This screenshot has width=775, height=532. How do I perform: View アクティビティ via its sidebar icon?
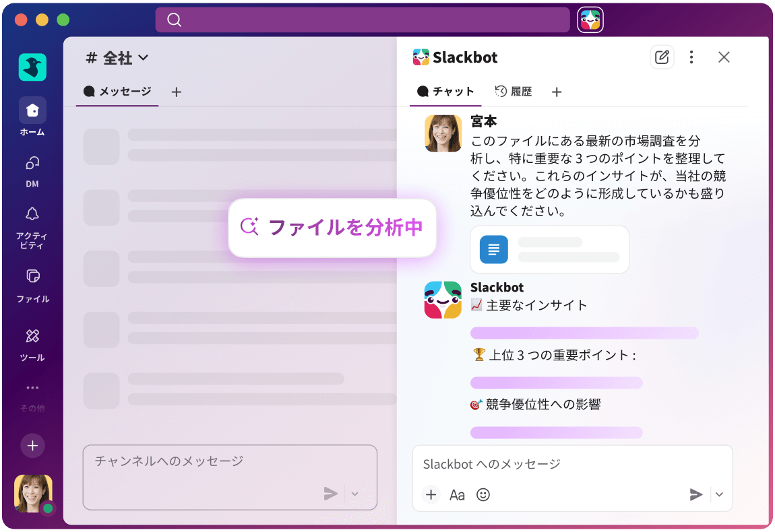(x=32, y=213)
